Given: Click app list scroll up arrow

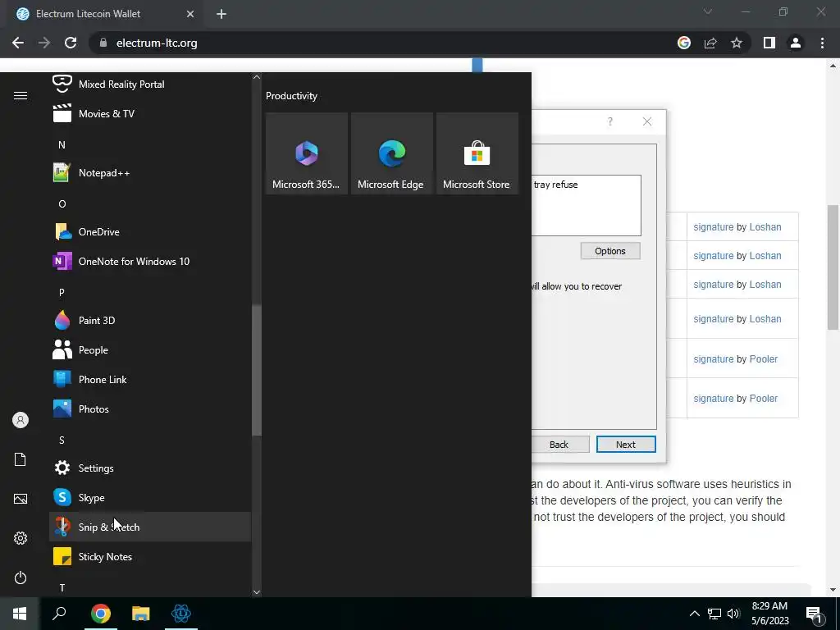Looking at the screenshot, I should [257, 77].
